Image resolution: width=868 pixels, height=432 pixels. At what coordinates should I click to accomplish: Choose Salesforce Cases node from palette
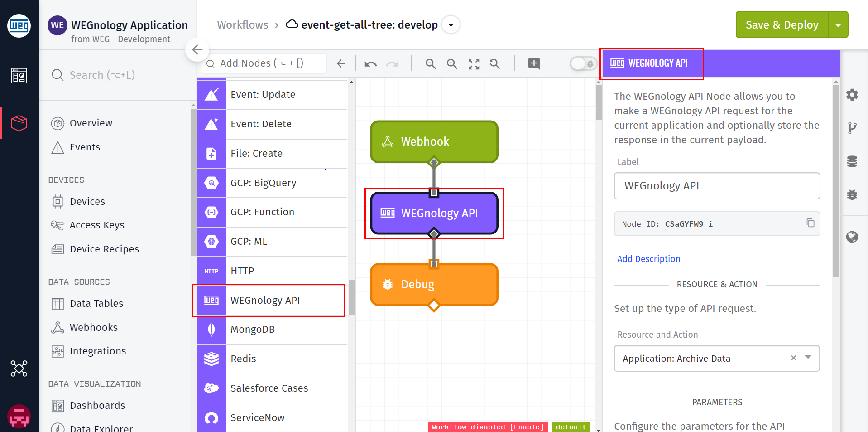tap(272, 388)
